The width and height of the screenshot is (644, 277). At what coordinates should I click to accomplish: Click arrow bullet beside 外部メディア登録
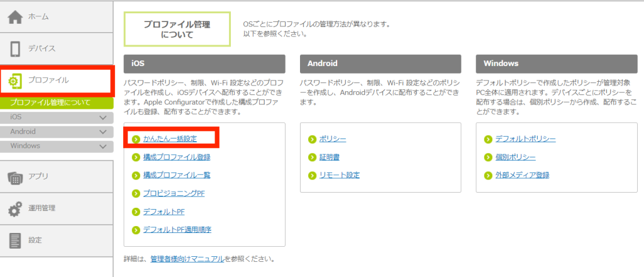pos(488,176)
